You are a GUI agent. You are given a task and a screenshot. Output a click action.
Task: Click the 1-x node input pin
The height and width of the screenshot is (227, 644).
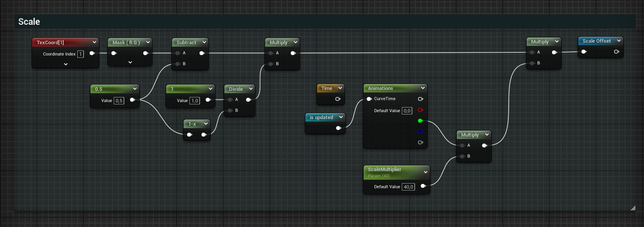pos(189,135)
